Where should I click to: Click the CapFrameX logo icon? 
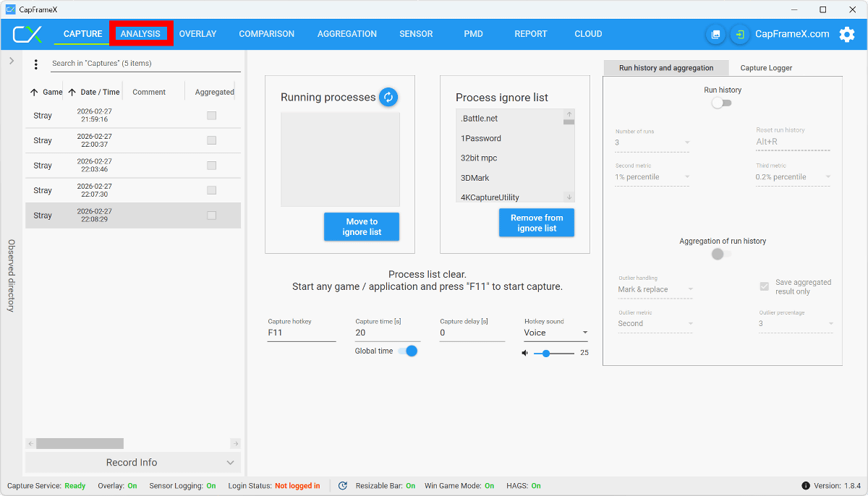pyautogui.click(x=27, y=34)
